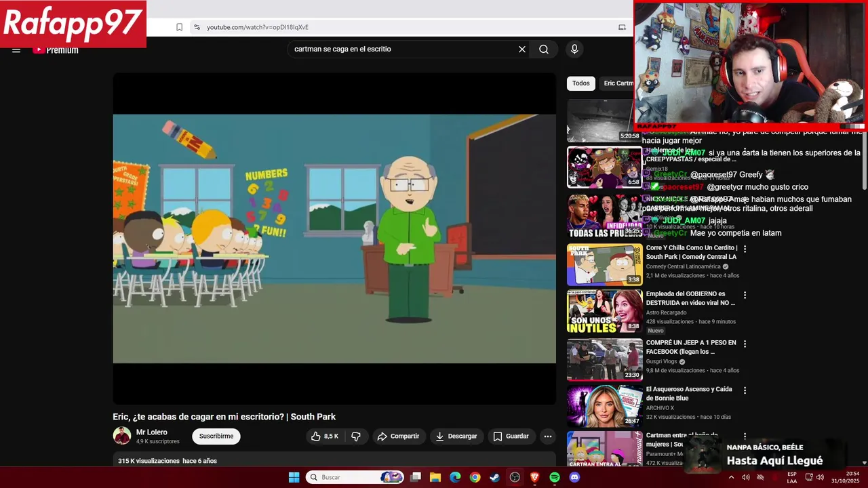This screenshot has height=488, width=868.
Task: Start voice search with microphone icon
Action: click(574, 49)
